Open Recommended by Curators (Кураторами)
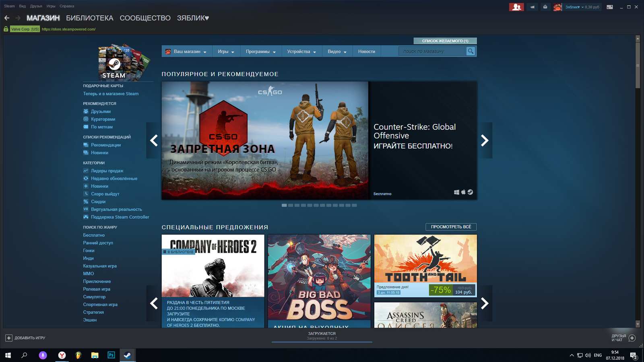The width and height of the screenshot is (644, 362). pos(103,119)
